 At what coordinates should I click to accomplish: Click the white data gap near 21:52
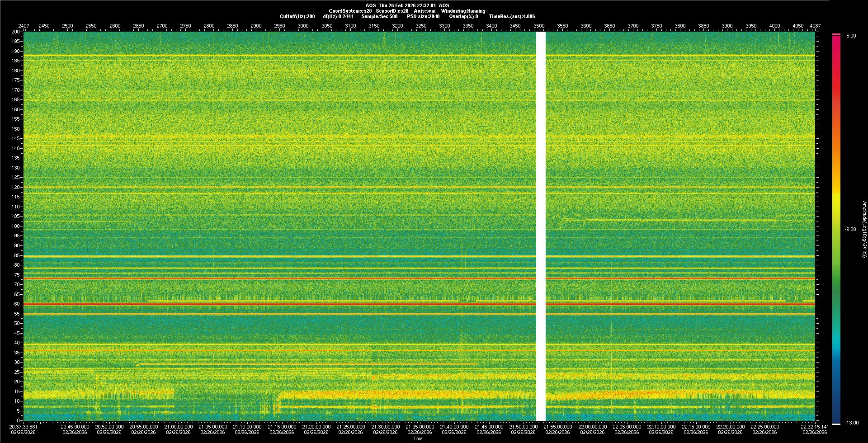pyautogui.click(x=541, y=226)
